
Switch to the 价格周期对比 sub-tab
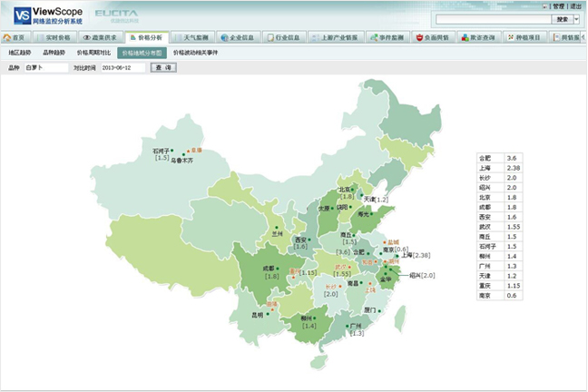[x=93, y=54]
